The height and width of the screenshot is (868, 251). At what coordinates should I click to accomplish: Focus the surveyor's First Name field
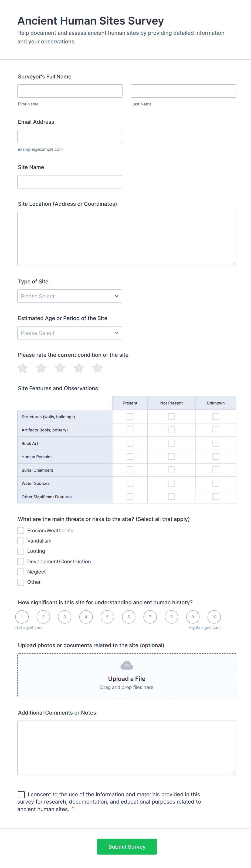coord(70,91)
